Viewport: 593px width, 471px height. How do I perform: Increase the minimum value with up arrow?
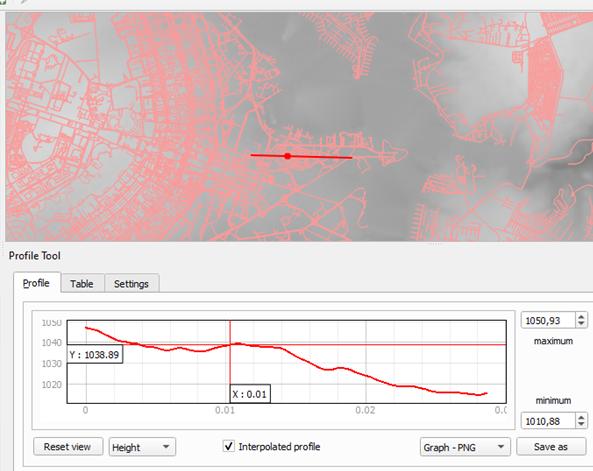coord(581,417)
